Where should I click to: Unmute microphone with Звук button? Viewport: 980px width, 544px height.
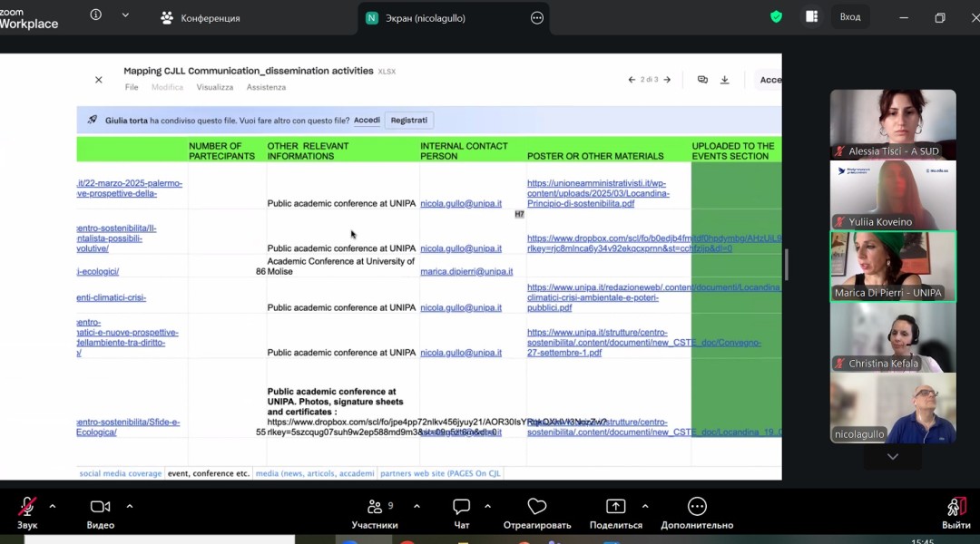(x=27, y=513)
